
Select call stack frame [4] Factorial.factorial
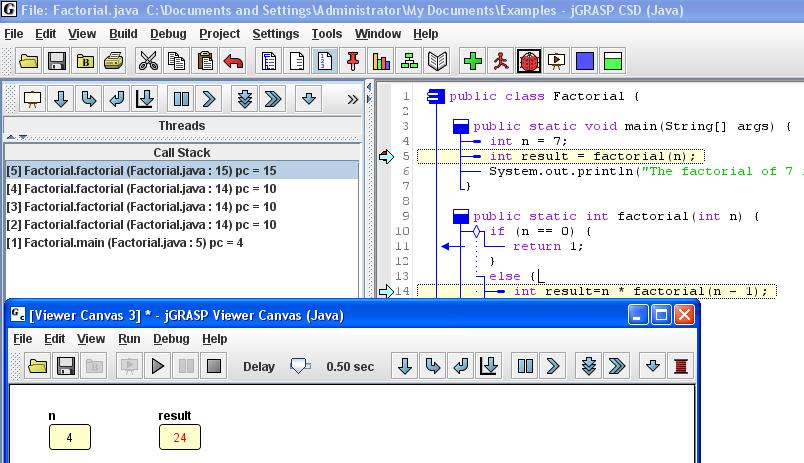182,189
